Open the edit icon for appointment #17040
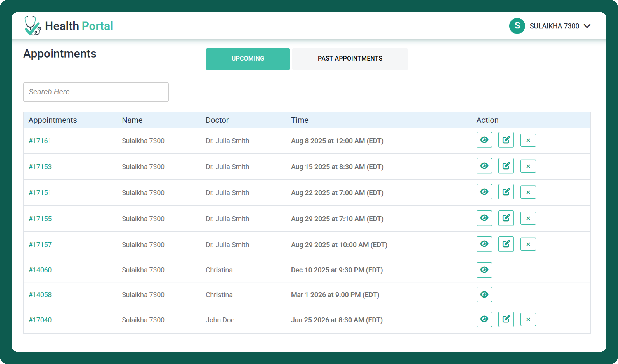 [x=506, y=319]
